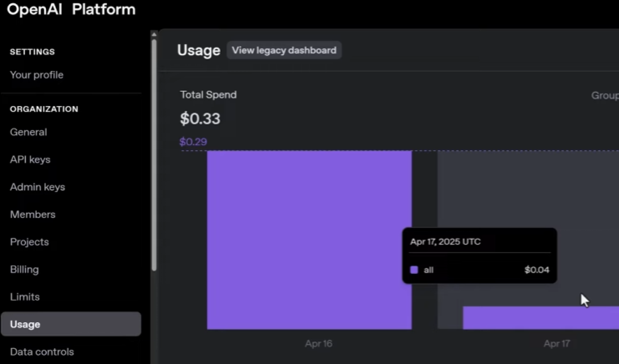Open the Admin keys page
The width and height of the screenshot is (619, 364).
[38, 187]
